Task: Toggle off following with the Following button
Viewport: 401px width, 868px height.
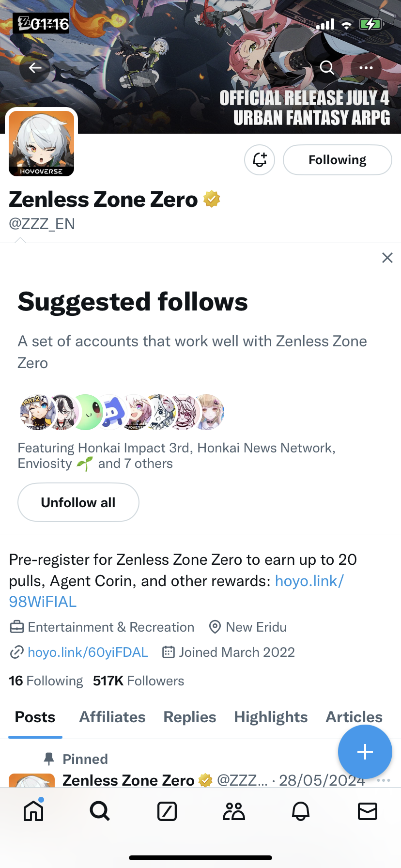Action: tap(337, 159)
